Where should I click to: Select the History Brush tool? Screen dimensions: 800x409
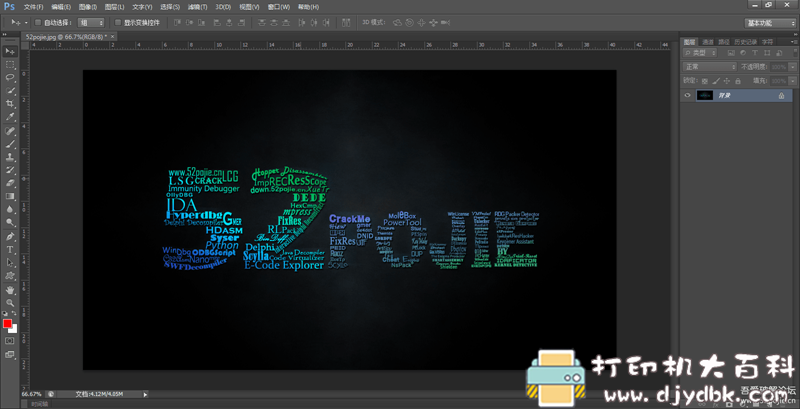coord(10,170)
